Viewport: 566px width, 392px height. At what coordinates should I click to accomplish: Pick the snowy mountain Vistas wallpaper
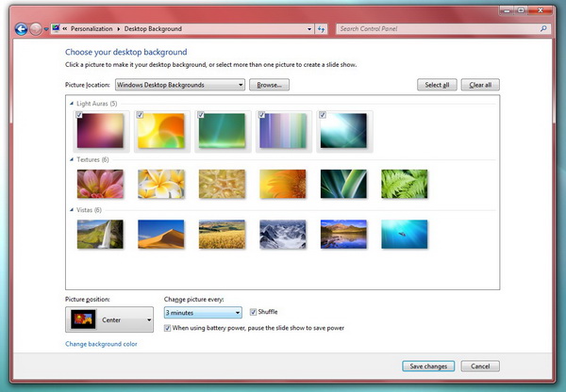[282, 234]
